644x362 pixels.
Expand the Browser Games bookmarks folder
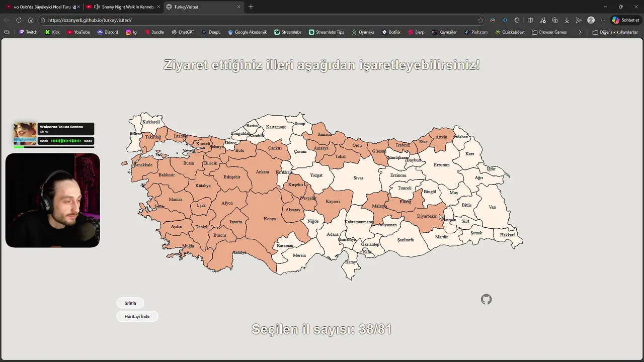(x=549, y=32)
